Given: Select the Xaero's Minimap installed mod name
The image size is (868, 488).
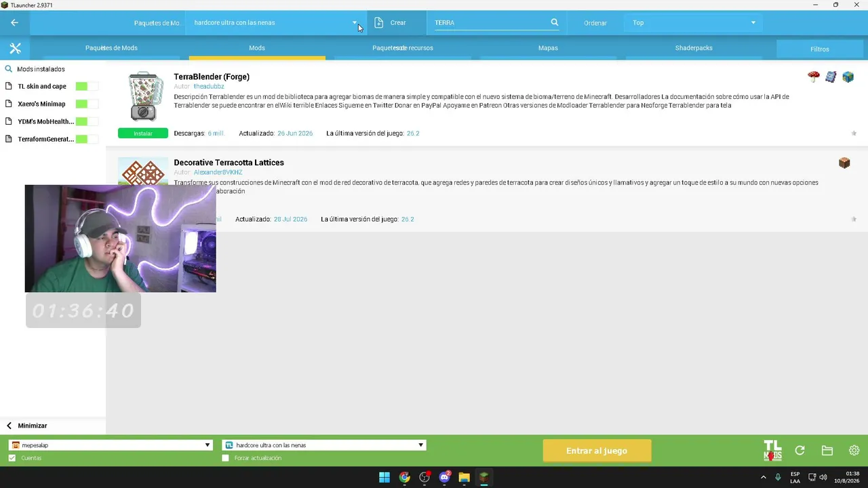Looking at the screenshot, I should pos(41,104).
